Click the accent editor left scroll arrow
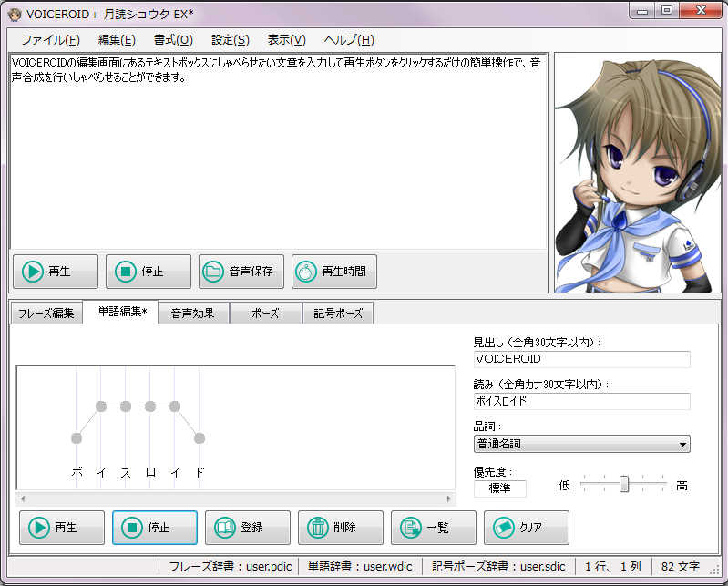This screenshot has width=728, height=586. [x=23, y=499]
